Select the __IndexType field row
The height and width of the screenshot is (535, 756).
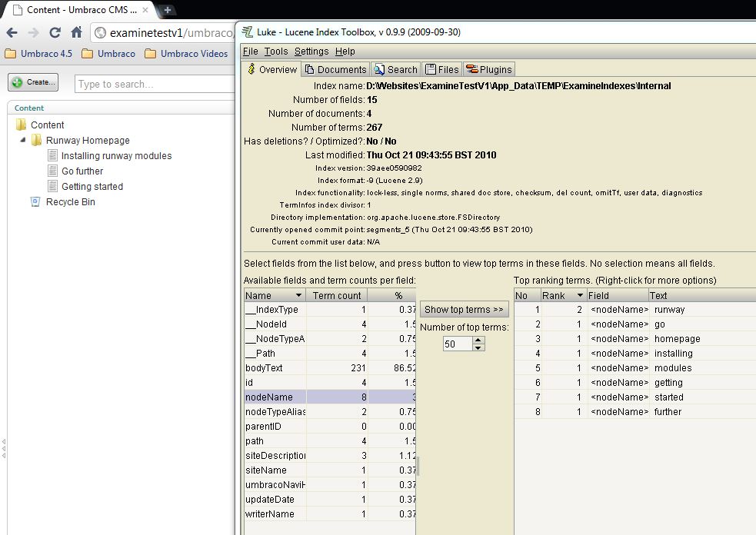[330, 310]
